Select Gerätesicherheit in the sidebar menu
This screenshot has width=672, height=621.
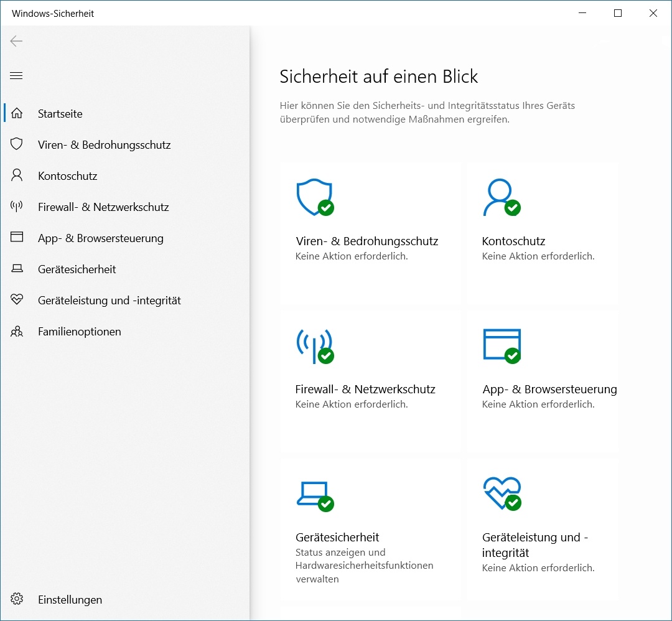tap(77, 269)
